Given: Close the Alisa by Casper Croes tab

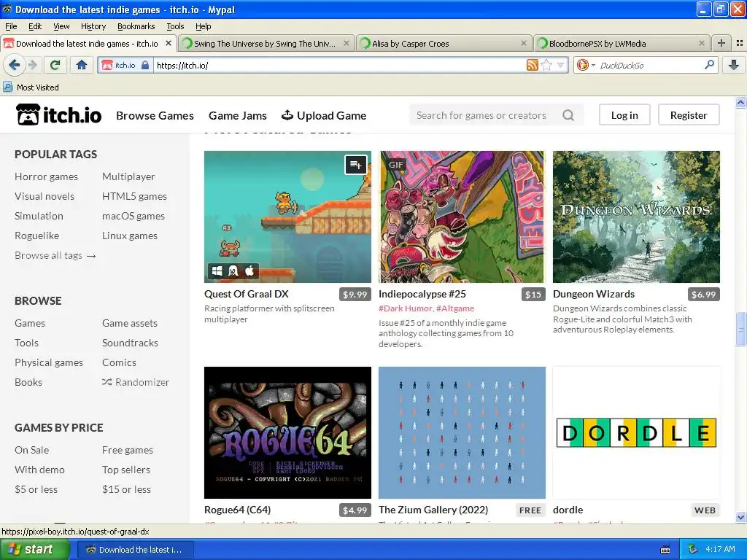Looking at the screenshot, I should pos(524,43).
